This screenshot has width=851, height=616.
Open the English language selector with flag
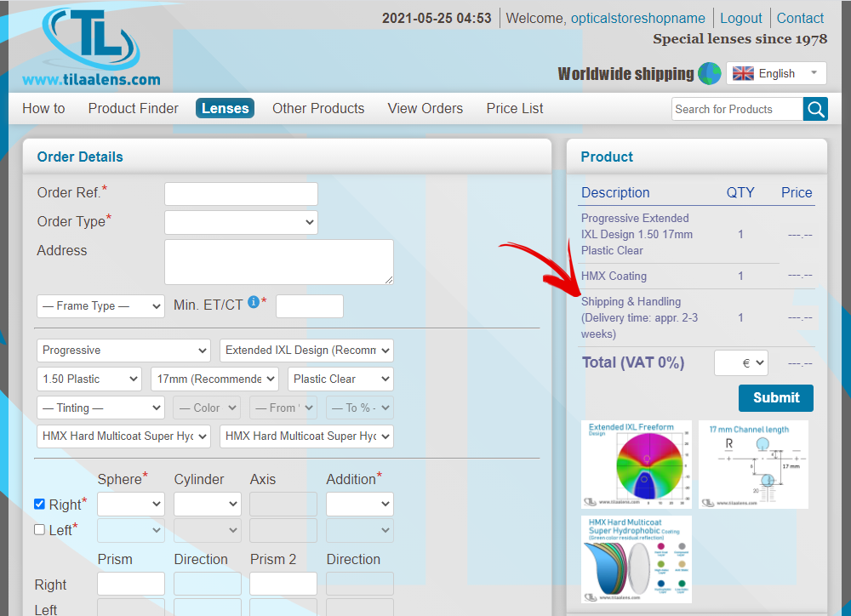coord(775,73)
